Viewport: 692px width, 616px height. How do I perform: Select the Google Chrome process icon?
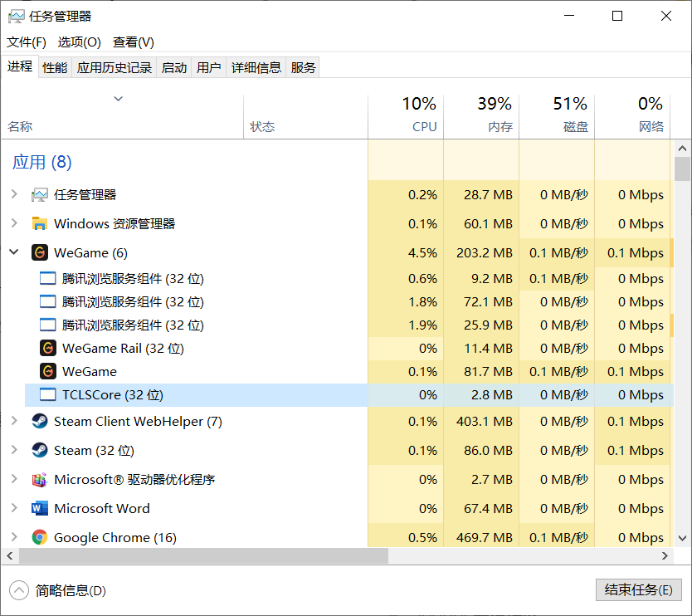click(x=40, y=537)
